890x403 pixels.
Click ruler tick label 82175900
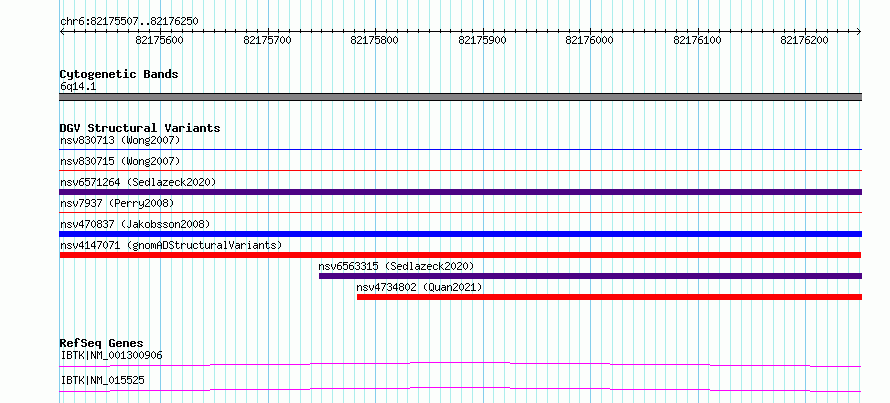482,40
